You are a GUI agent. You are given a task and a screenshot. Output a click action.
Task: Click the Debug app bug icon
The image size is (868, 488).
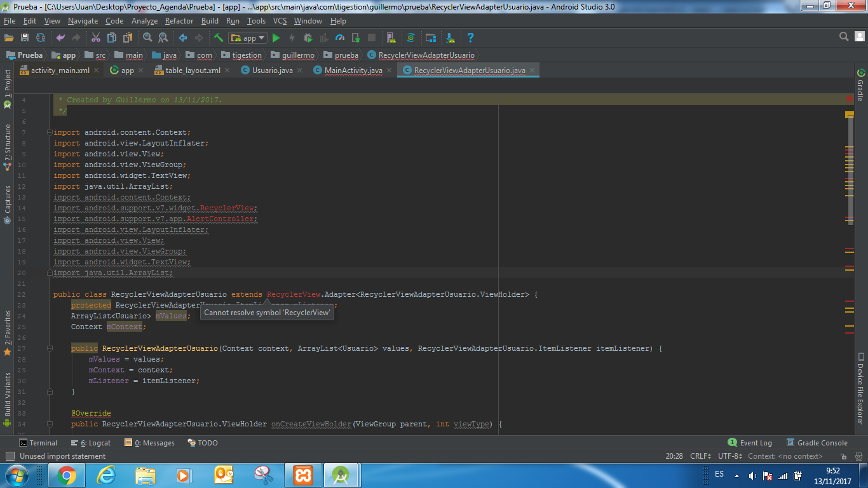pos(308,38)
